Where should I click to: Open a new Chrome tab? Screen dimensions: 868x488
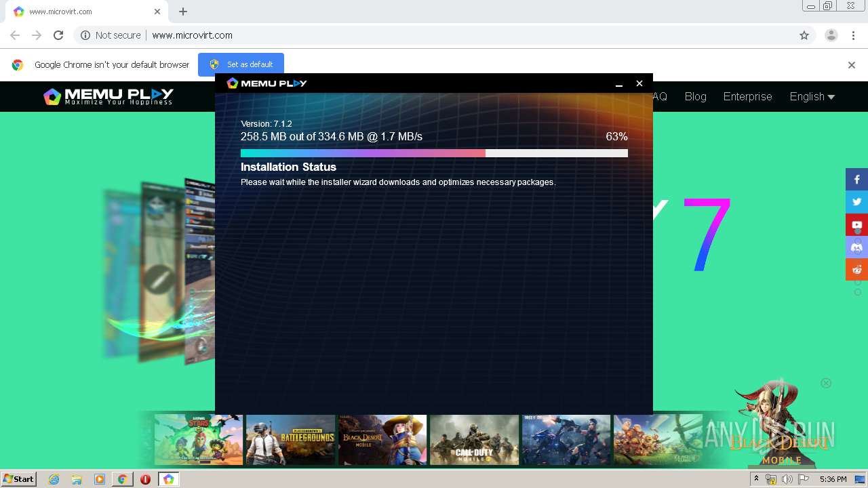[183, 12]
